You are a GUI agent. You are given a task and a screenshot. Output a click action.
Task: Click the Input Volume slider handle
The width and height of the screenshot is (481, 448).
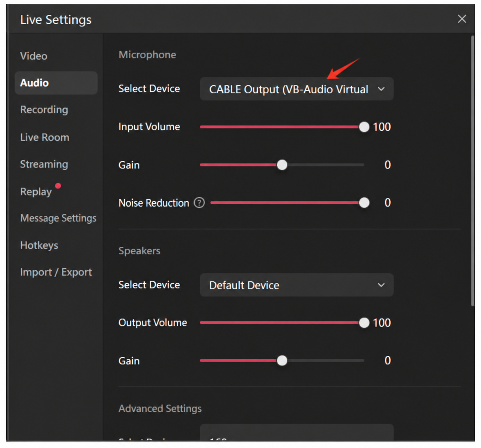364,127
